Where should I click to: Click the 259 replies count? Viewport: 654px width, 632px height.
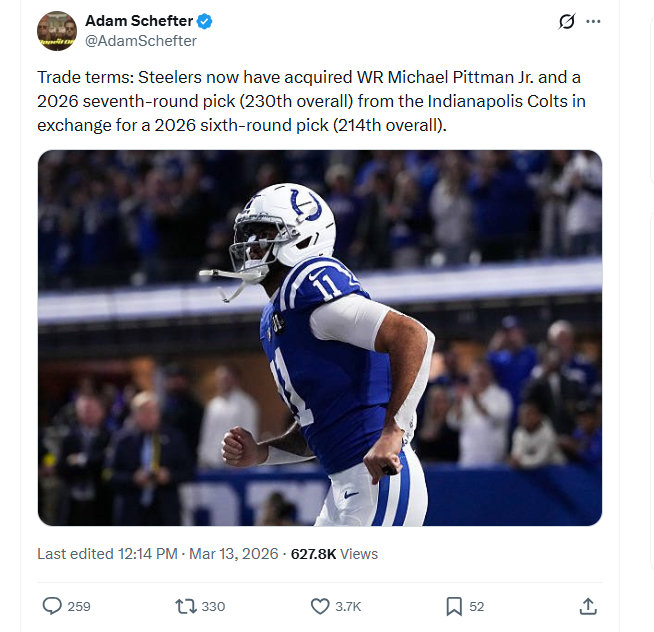tap(79, 606)
